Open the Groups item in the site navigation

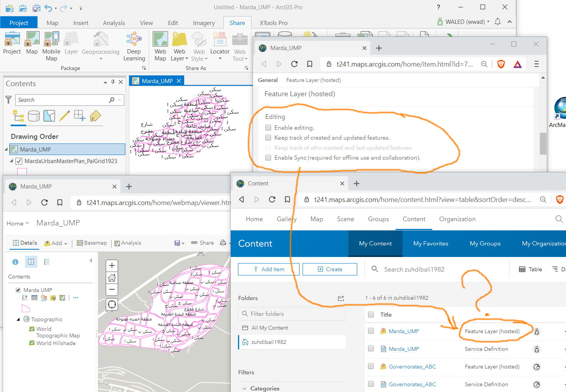pyautogui.click(x=378, y=219)
